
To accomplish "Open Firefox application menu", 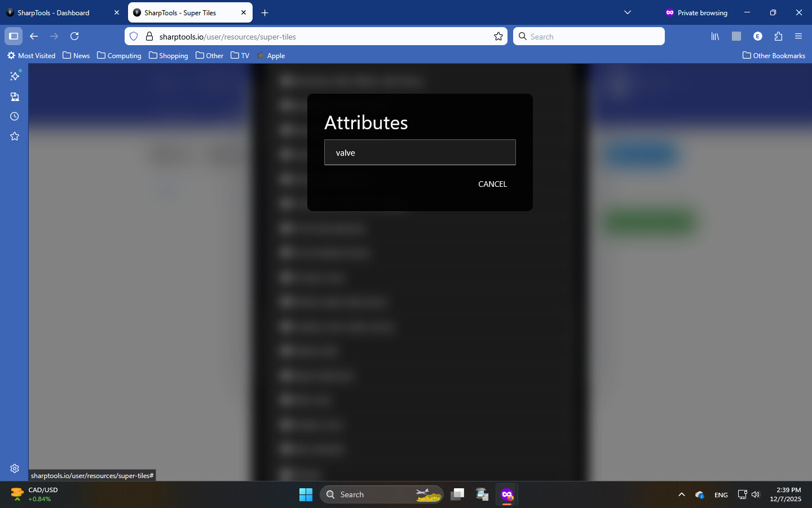I will pyautogui.click(x=798, y=36).
